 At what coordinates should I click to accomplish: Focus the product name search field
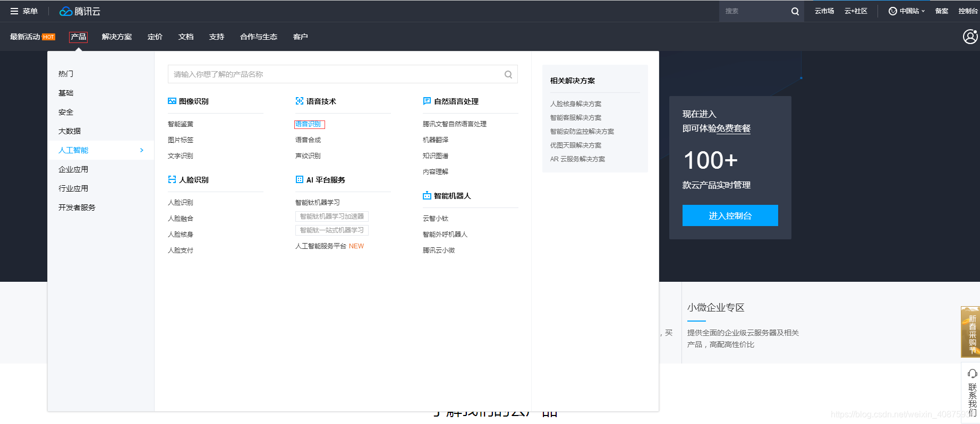pos(343,74)
